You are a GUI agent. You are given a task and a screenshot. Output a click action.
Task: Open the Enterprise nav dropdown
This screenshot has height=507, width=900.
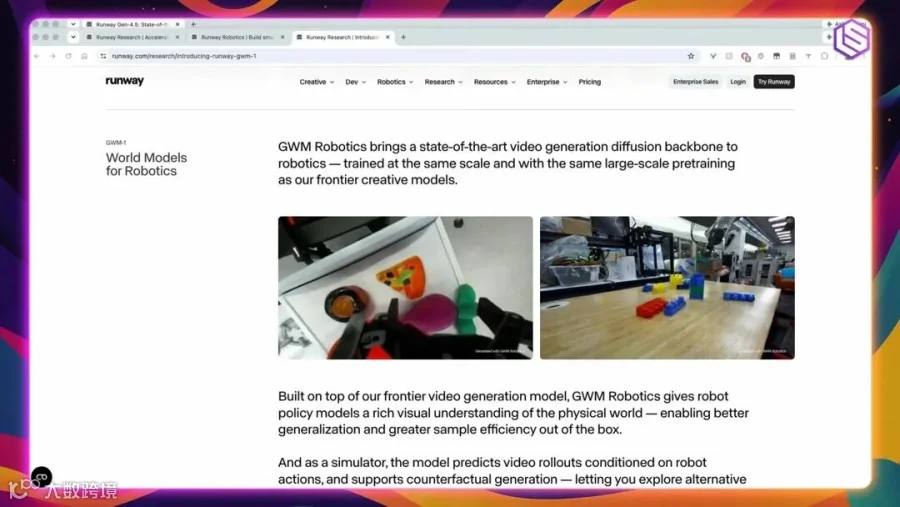(547, 82)
